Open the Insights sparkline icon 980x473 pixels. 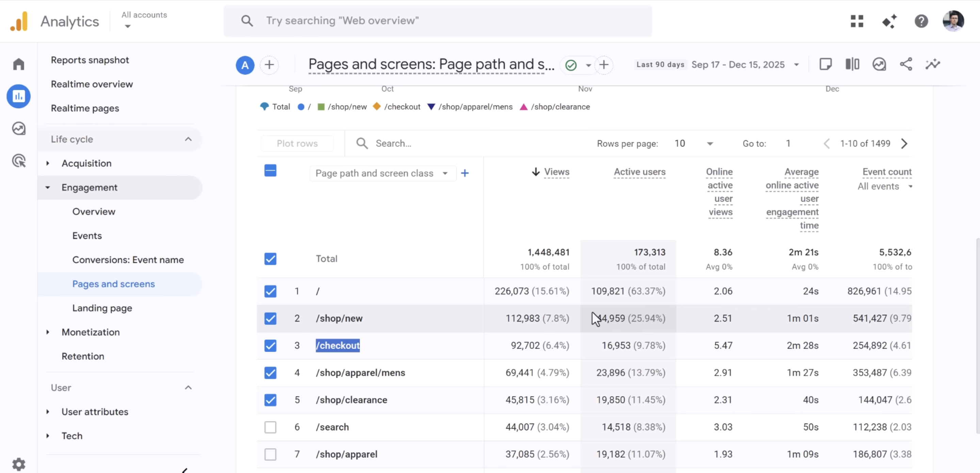pos(932,64)
